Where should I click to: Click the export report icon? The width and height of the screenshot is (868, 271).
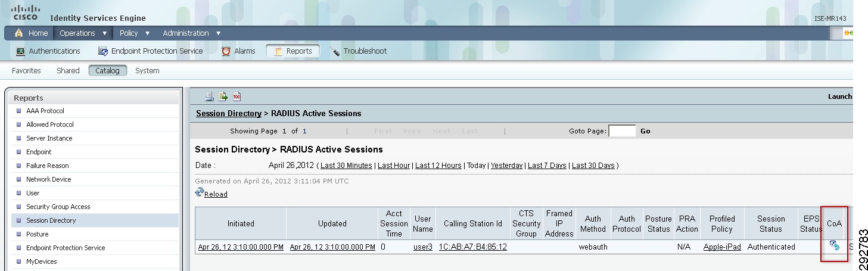(223, 96)
